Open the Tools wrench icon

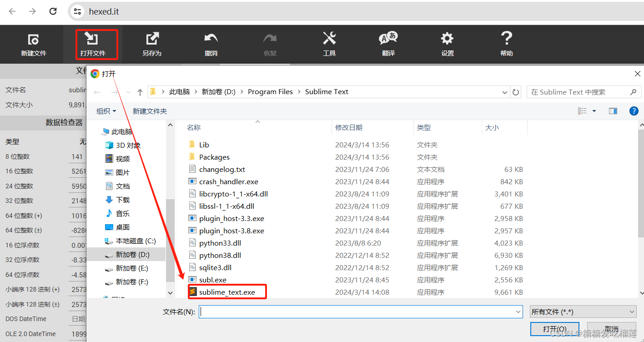[329, 39]
